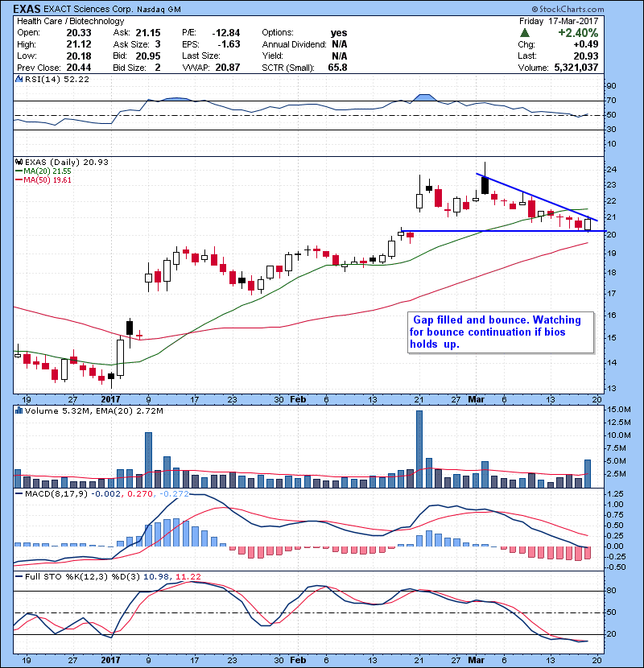Image resolution: width=644 pixels, height=668 pixels.
Task: Click the large white candle at 2017 start
Action: (121, 357)
